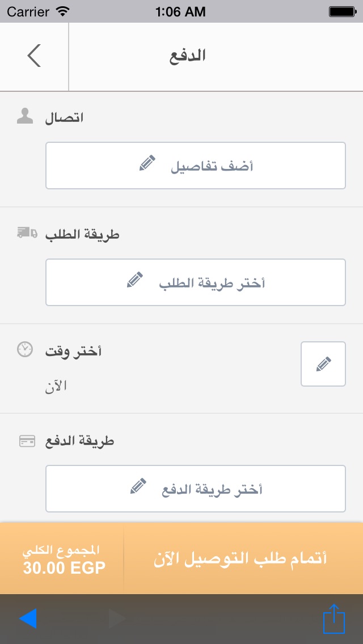Open the time edit pencil button

(323, 364)
